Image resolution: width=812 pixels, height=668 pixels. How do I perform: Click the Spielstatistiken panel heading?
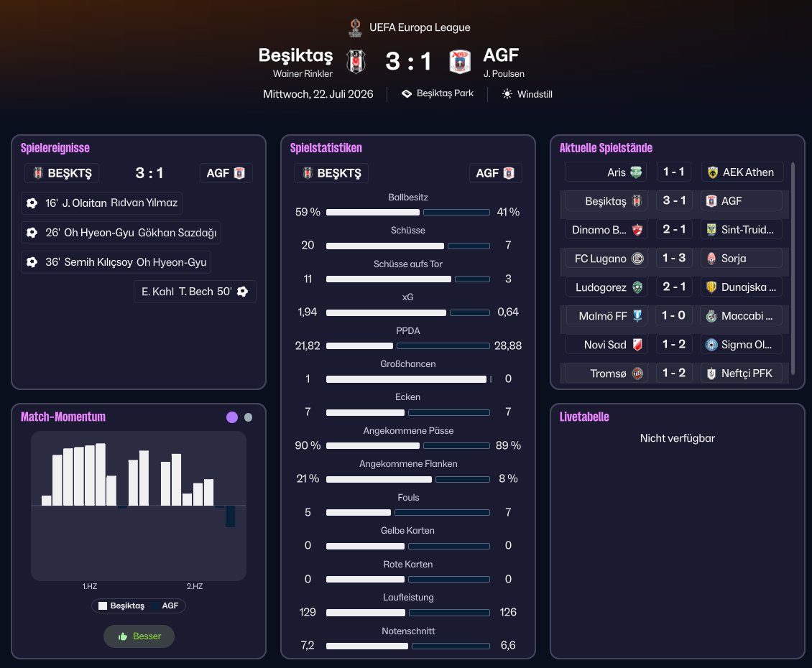(x=326, y=148)
